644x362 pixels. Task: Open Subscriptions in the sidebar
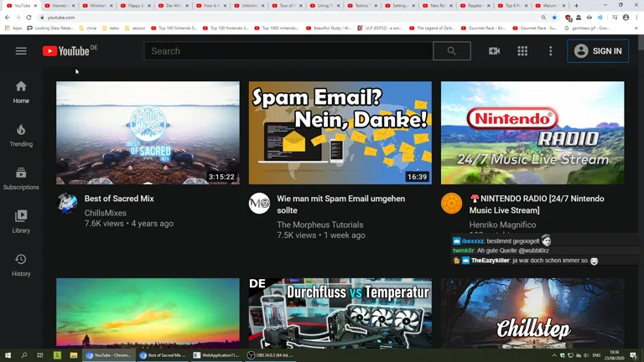coord(21,178)
